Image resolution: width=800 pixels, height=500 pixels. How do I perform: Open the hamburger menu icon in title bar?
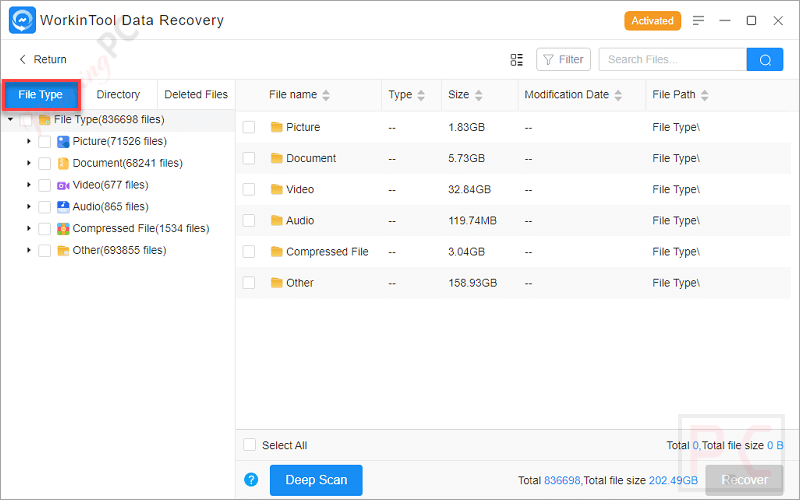coord(698,20)
